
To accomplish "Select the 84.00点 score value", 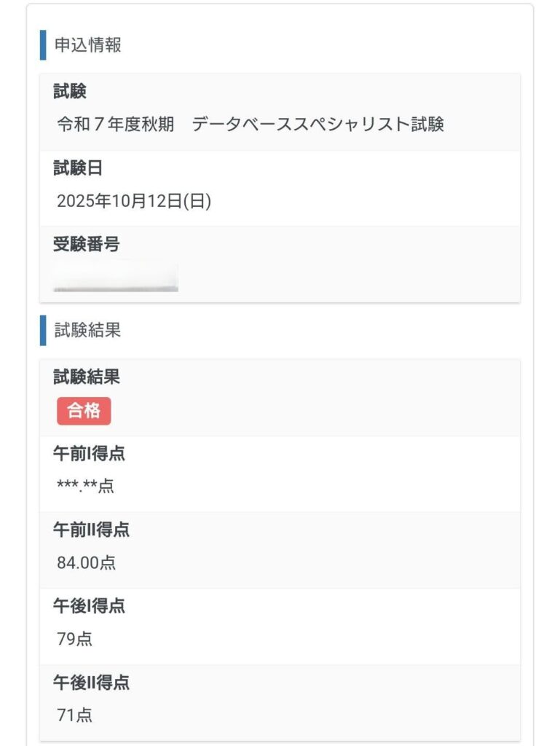I will coord(86,562).
